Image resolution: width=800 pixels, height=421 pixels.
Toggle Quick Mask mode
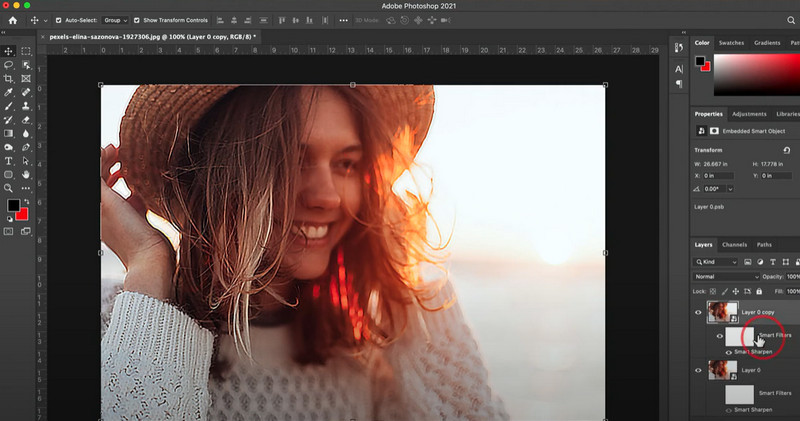click(x=9, y=232)
